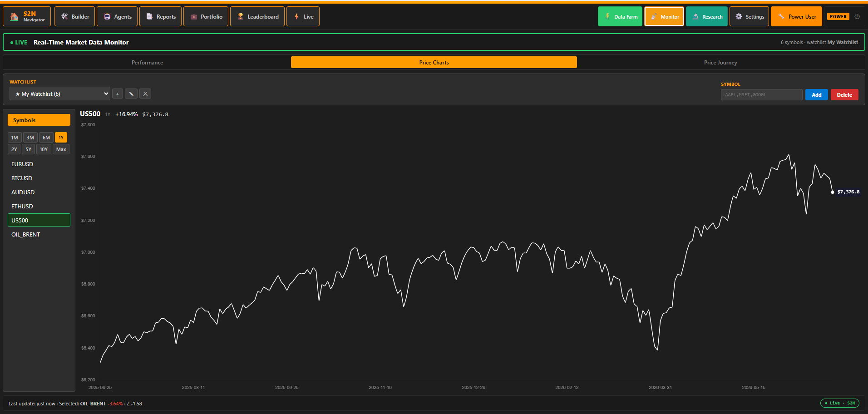Open the Monitor section
The image size is (868, 414).
pyautogui.click(x=664, y=16)
